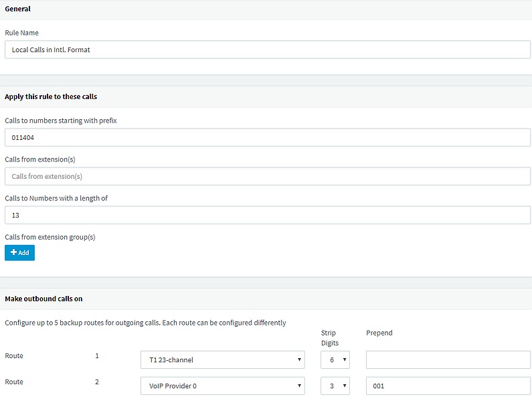
Task: Click the Rule Name text field
Action: 268,50
